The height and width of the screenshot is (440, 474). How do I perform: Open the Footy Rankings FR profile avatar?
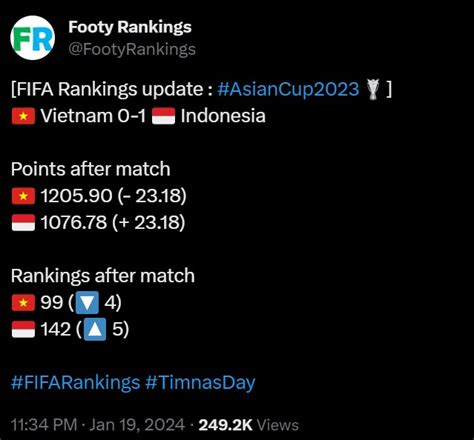[x=33, y=38]
